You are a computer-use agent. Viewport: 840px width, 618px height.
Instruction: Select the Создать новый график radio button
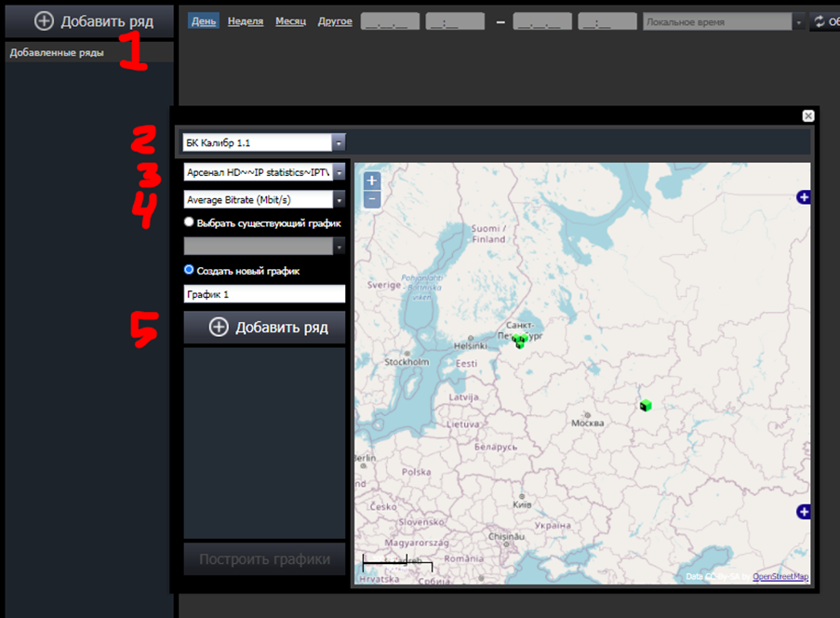(189, 270)
